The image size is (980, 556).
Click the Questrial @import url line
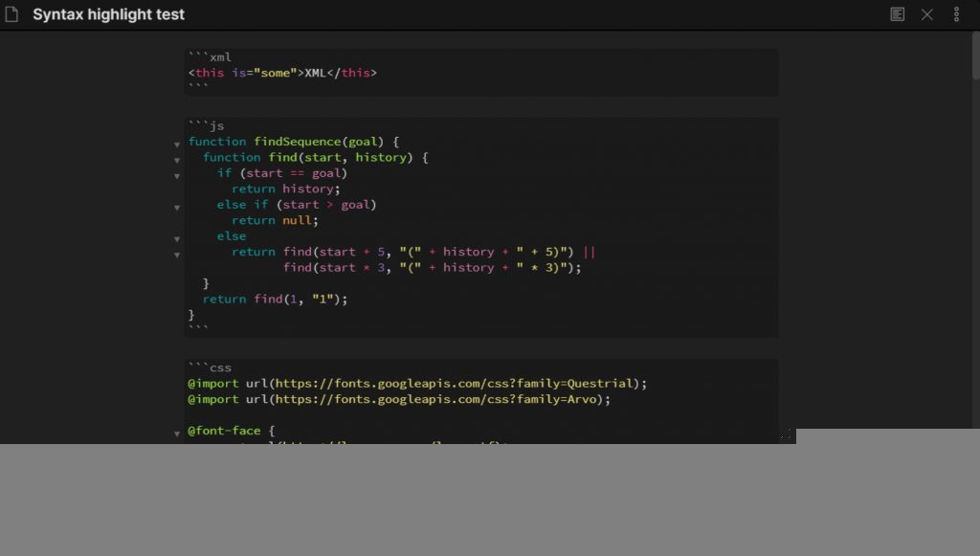tap(417, 383)
